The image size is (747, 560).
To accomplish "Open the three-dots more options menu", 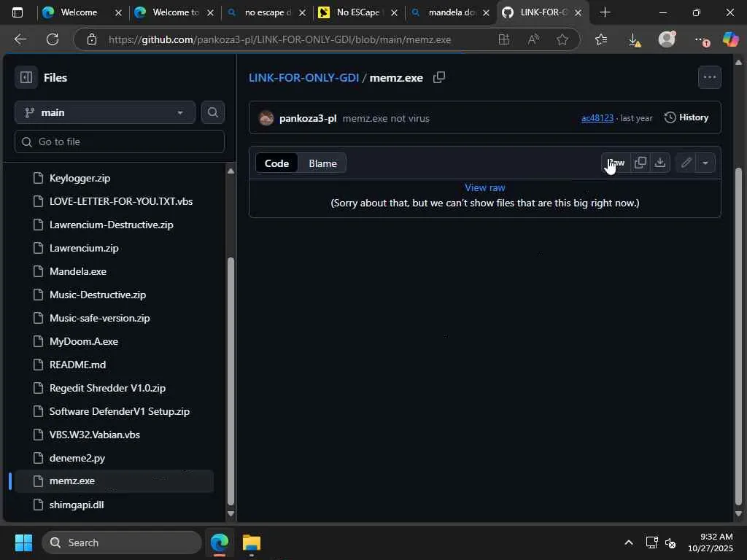I will pos(709,77).
